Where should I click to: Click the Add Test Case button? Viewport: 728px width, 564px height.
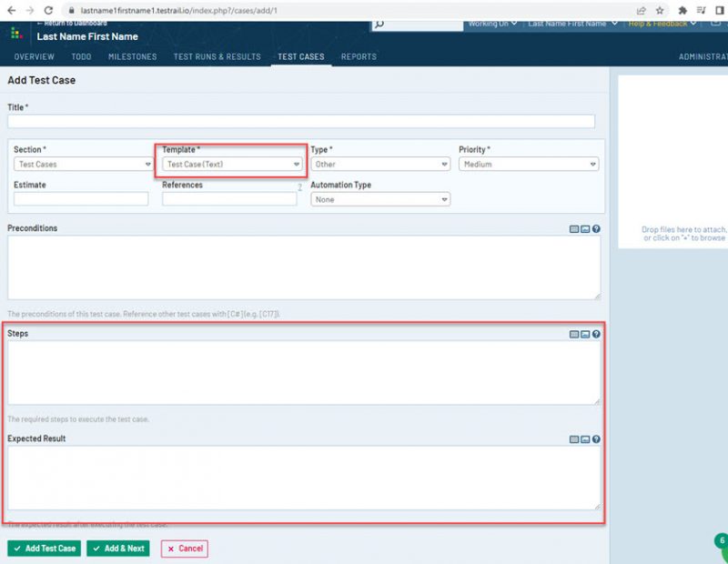[x=43, y=549]
